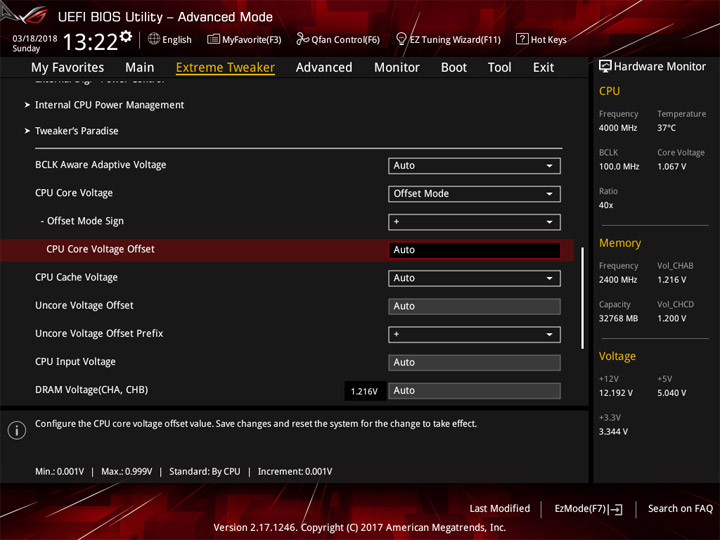Click the EzMode exit arrow icon
This screenshot has height=540, width=720.
(x=617, y=509)
